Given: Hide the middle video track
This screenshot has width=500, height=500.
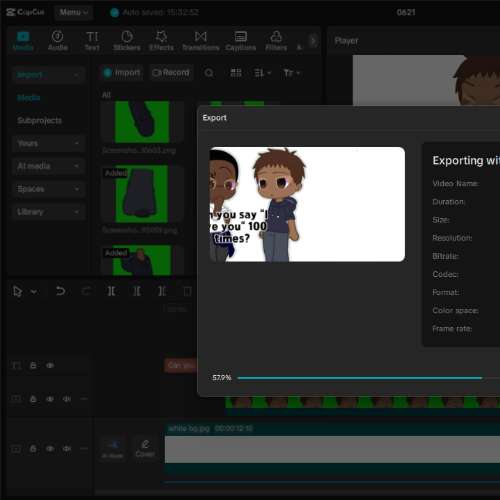Looking at the screenshot, I should click(50, 399).
